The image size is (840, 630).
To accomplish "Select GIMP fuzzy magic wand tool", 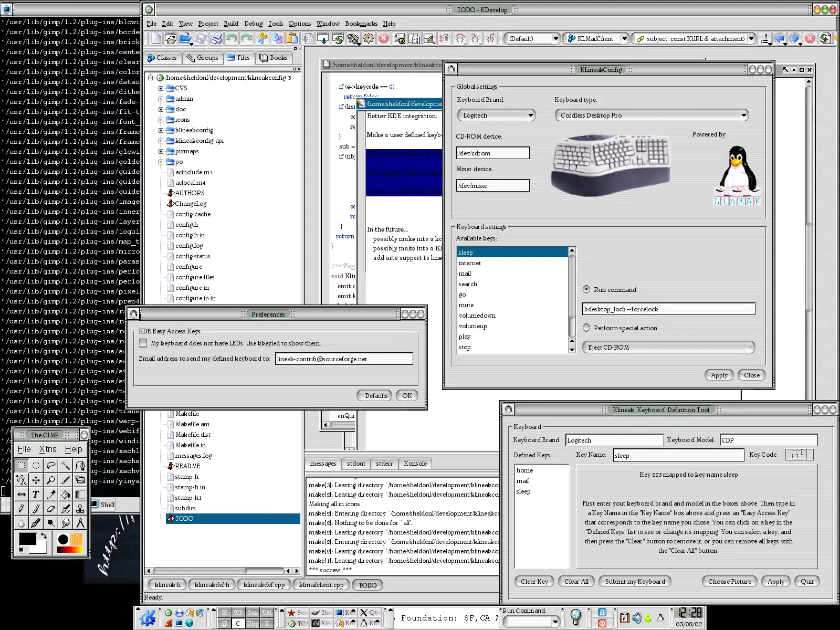I will pos(65,465).
